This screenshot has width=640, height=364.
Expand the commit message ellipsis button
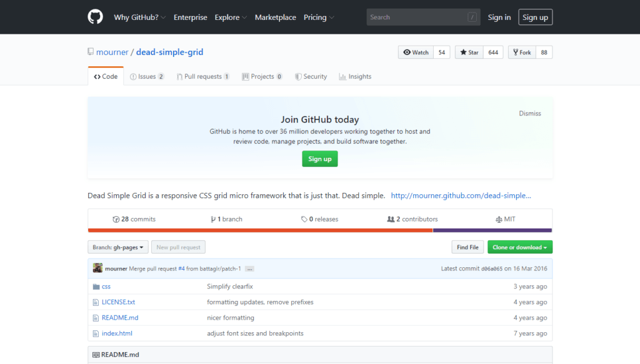coord(249,269)
